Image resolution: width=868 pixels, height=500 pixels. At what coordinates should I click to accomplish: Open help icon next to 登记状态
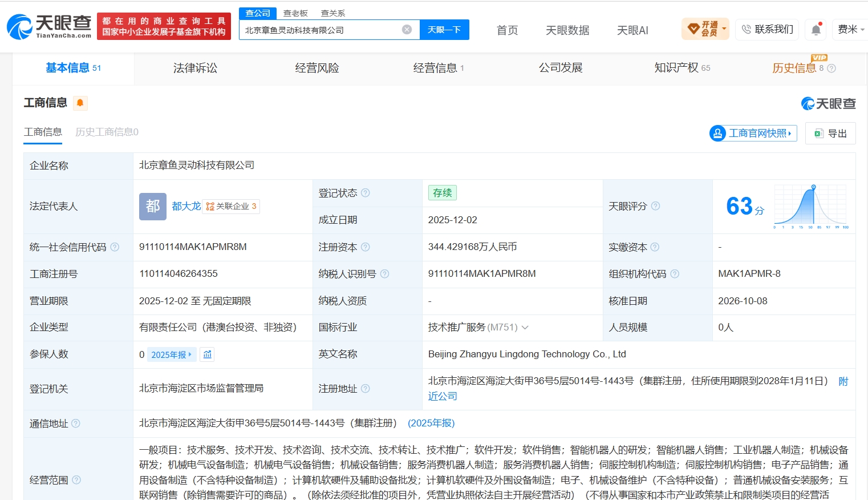[366, 193]
